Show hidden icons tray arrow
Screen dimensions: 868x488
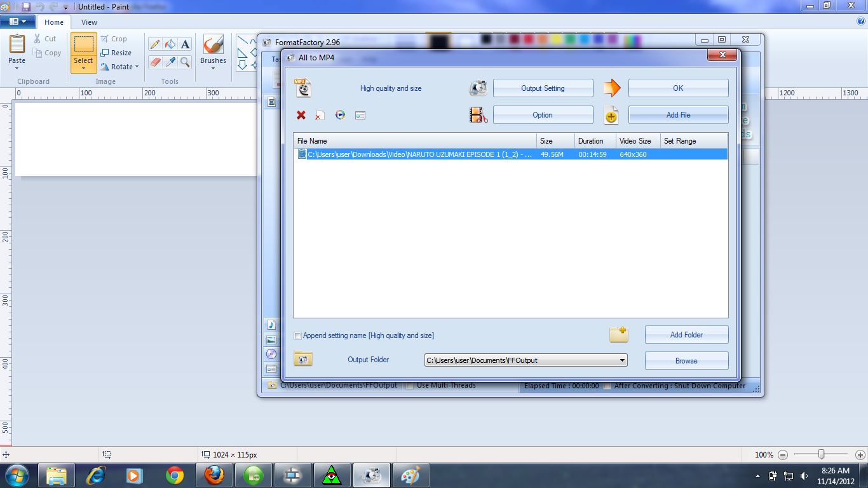pyautogui.click(x=757, y=475)
